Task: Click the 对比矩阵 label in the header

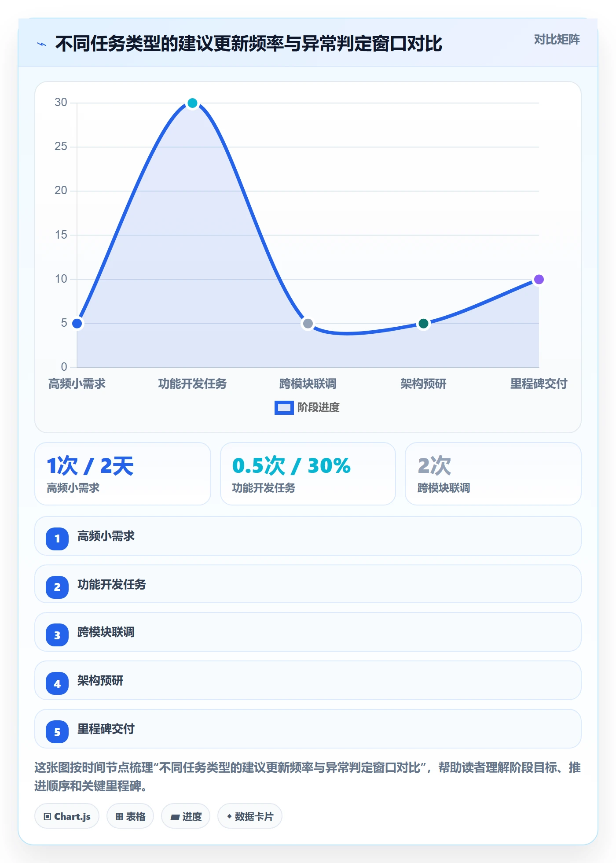Action: point(557,40)
